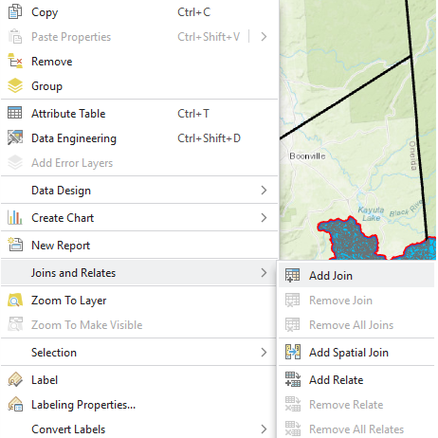Click the Add Spatial Join icon

293,352
